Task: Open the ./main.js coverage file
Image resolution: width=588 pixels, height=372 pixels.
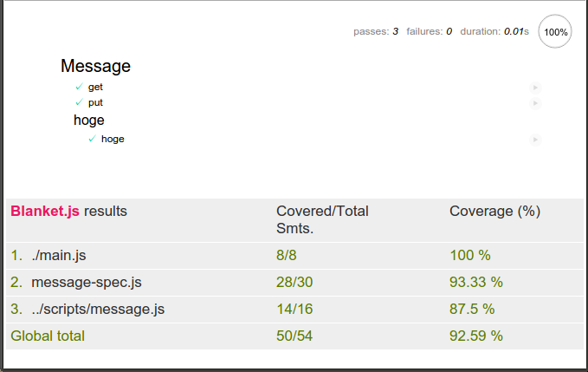Action: point(59,256)
